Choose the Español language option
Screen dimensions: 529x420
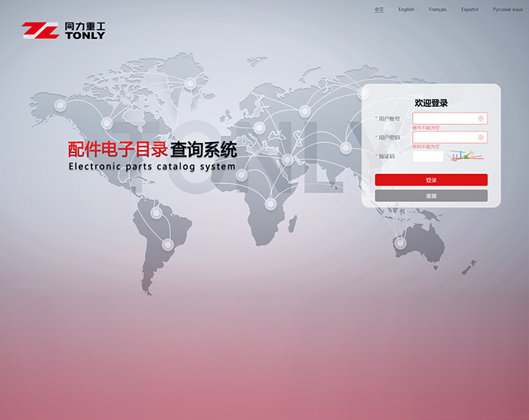[470, 9]
